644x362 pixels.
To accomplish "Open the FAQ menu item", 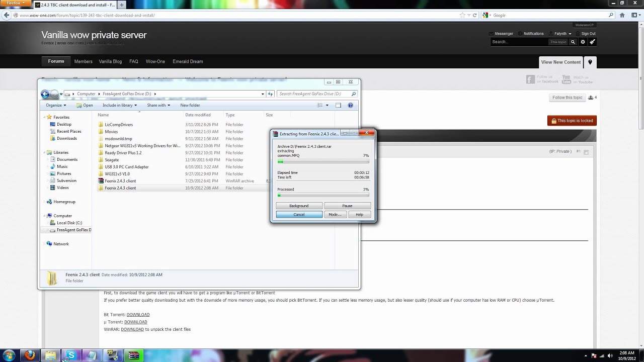I will pos(133,61).
